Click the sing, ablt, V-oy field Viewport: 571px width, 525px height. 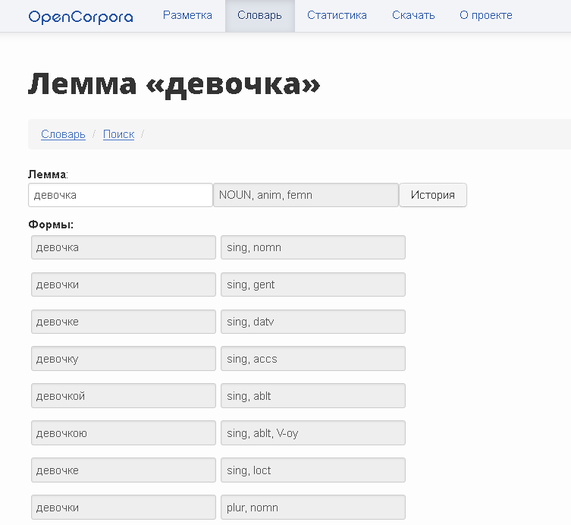point(313,433)
